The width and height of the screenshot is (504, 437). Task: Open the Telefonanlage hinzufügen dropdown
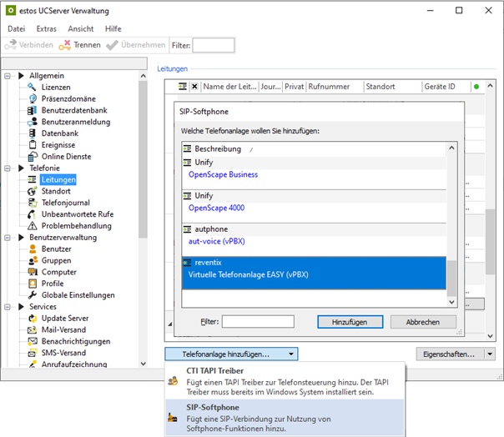(231, 354)
